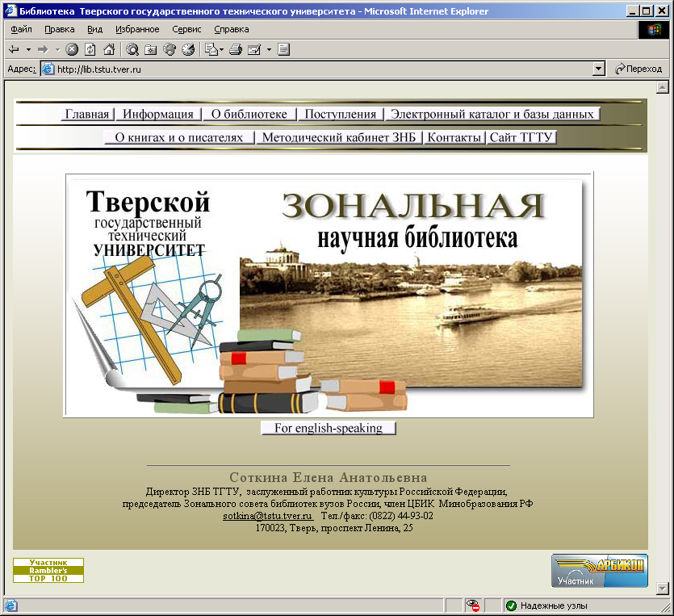This screenshot has height=616, width=674.
Task: Click the name Соткина Елена Анатольевна
Action: [x=329, y=478]
